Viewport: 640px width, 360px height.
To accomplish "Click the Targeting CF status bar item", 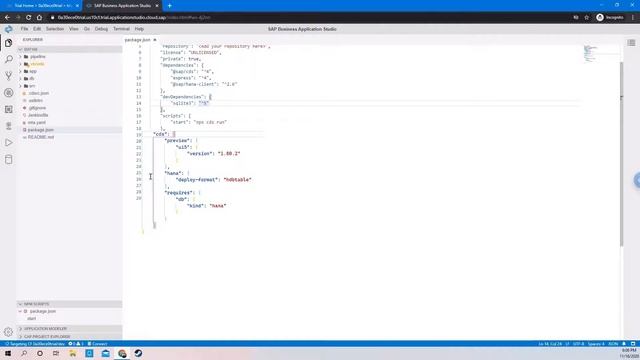I will click(x=35, y=344).
